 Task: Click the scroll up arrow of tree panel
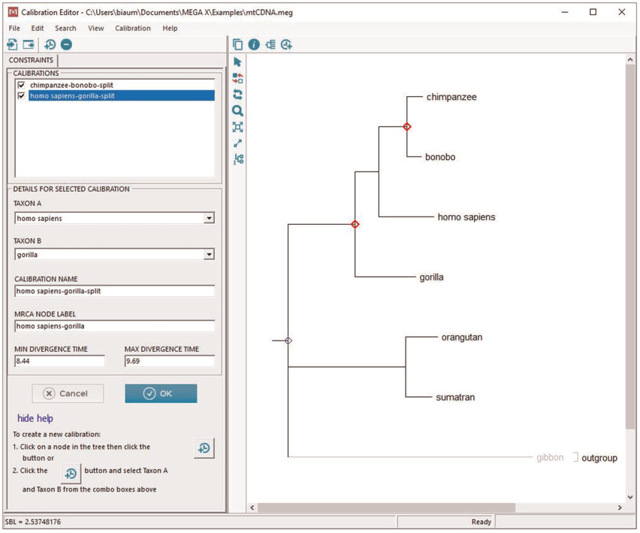[x=630, y=60]
